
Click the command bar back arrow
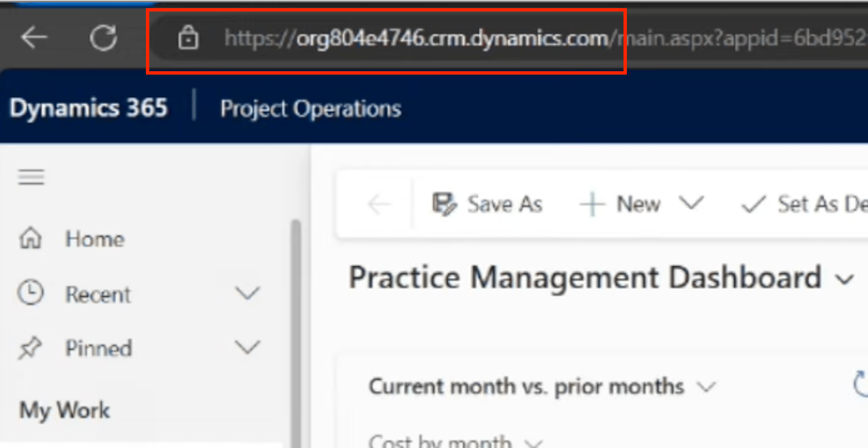pos(379,205)
